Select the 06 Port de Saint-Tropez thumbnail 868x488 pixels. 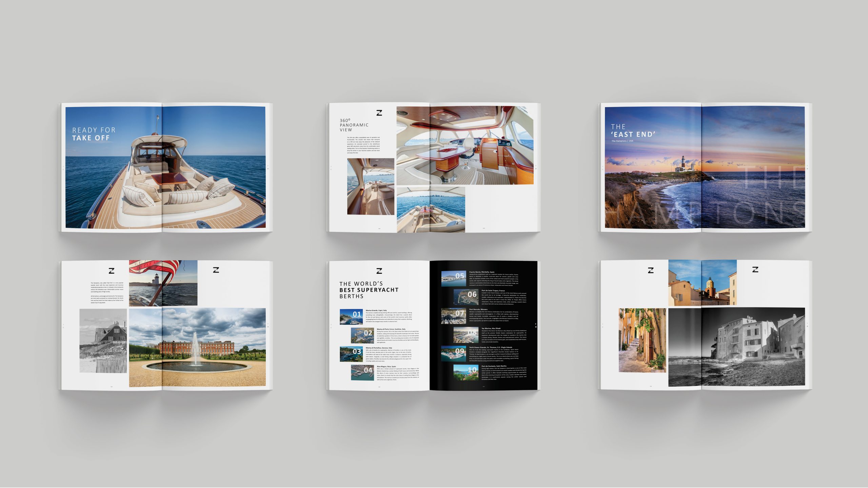point(466,297)
